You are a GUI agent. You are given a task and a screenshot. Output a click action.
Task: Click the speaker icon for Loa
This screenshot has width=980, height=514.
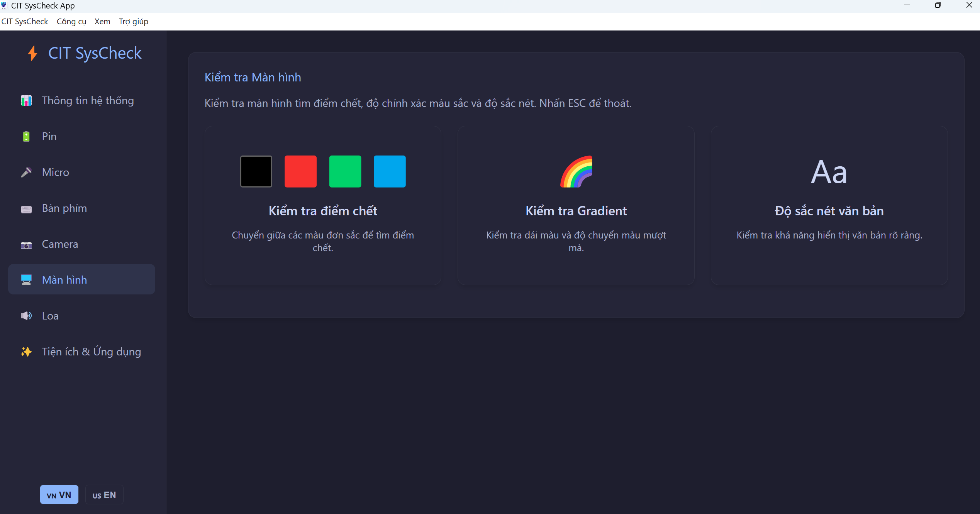click(x=26, y=316)
